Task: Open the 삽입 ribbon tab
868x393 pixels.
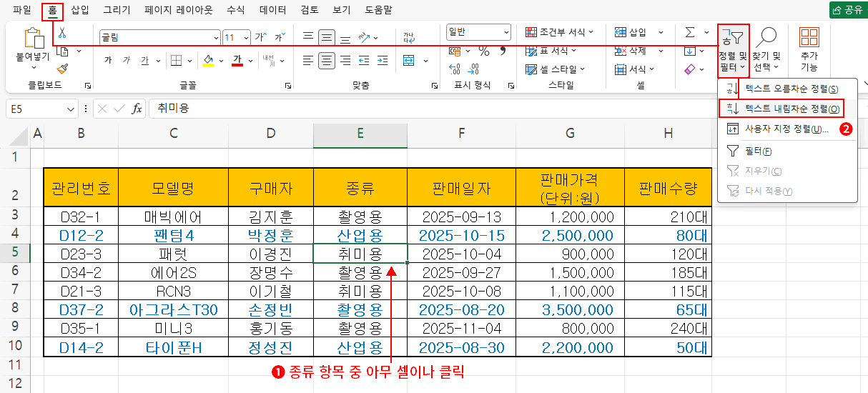Action: click(80, 10)
